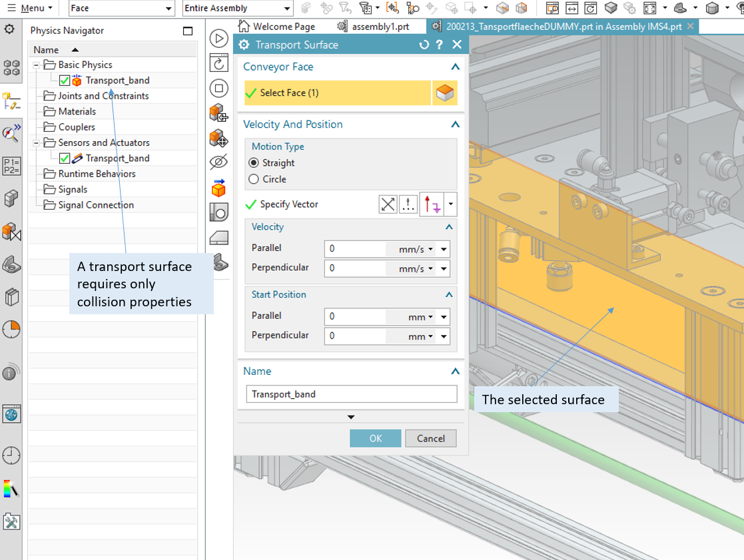Select the Straight motion type
This screenshot has height=560, width=744.
point(254,163)
